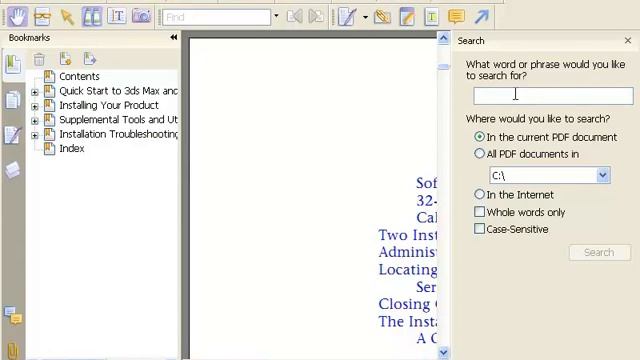Open the Attachments paperclip panel tab
The height and width of the screenshot is (360, 640).
point(13,351)
